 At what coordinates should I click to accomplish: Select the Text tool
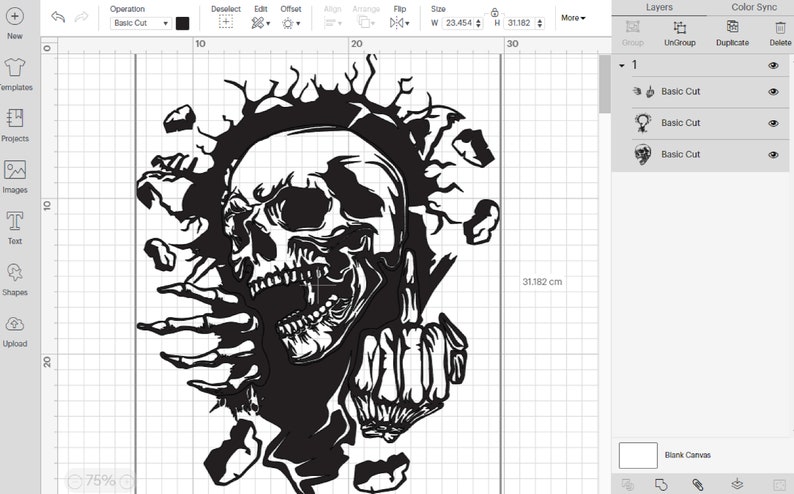click(x=14, y=222)
